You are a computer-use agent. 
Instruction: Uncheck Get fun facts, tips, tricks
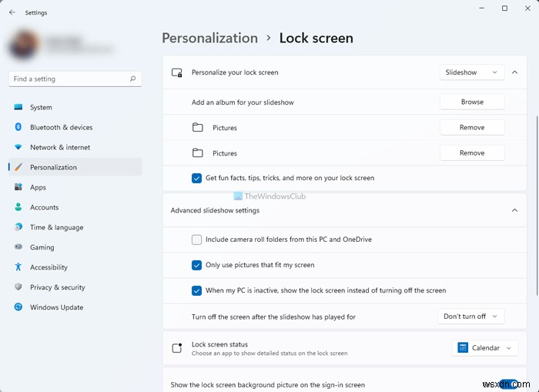pyautogui.click(x=196, y=178)
